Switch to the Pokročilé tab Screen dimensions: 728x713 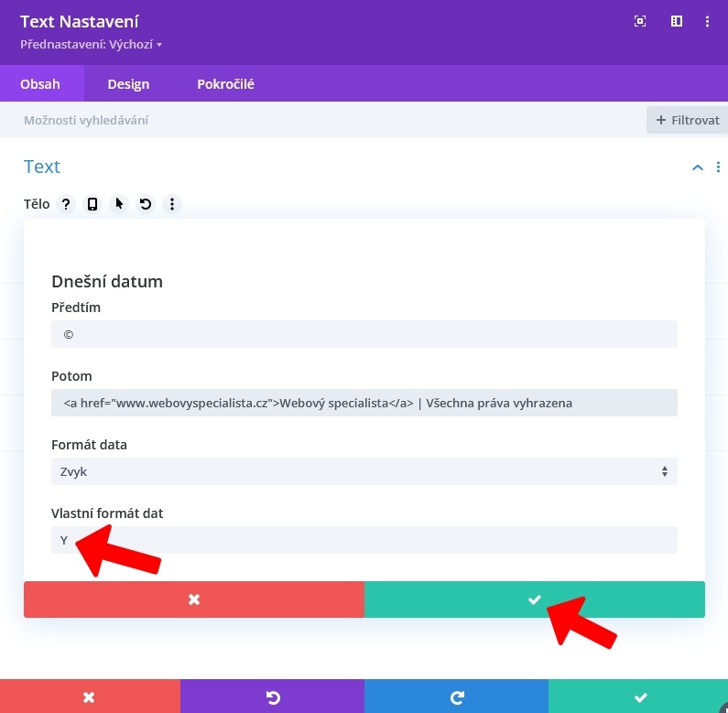coord(225,84)
